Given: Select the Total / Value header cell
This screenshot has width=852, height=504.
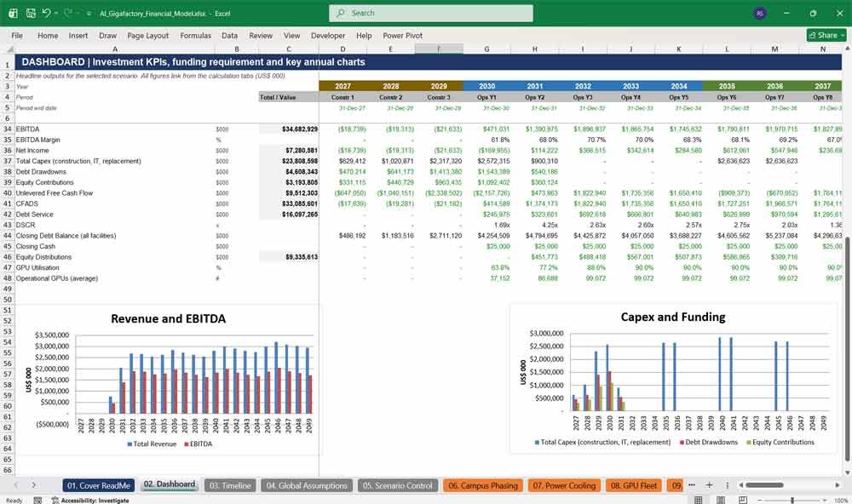Looking at the screenshot, I should [289, 97].
